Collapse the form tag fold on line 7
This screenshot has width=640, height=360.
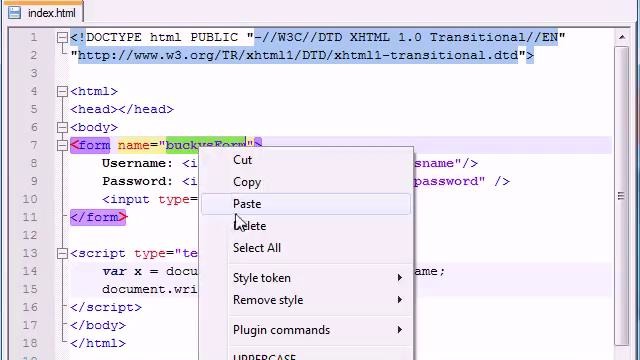pos(62,145)
